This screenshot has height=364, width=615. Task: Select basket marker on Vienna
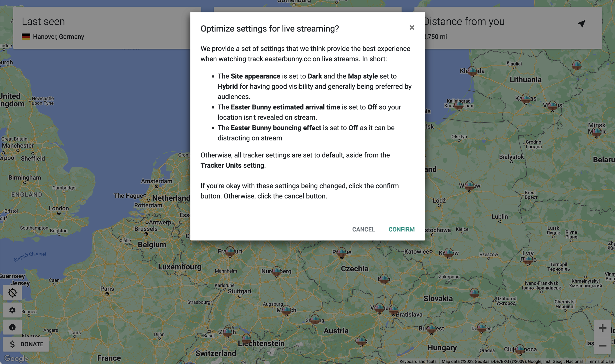point(379,308)
